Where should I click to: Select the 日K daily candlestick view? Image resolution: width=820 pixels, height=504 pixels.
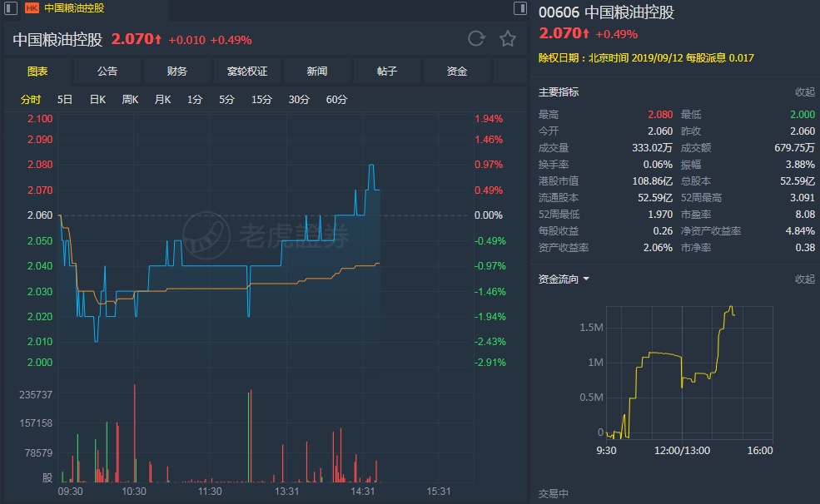pyautogui.click(x=97, y=99)
